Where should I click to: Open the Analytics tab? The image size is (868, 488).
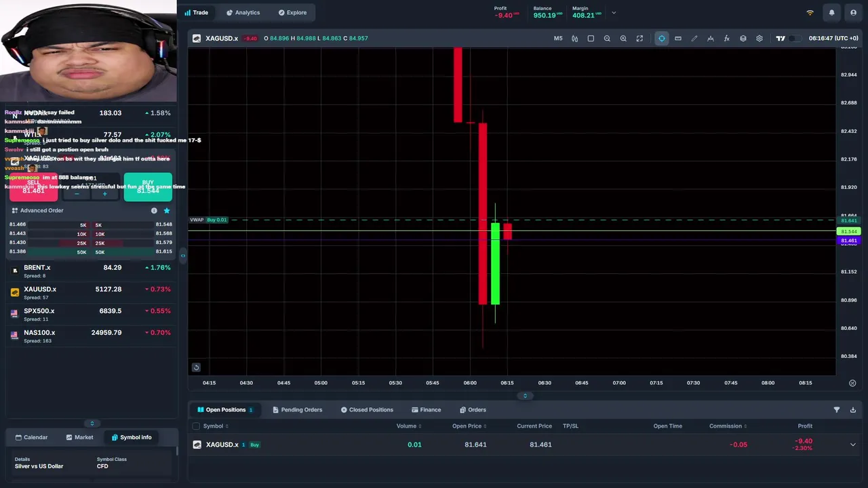tap(243, 12)
